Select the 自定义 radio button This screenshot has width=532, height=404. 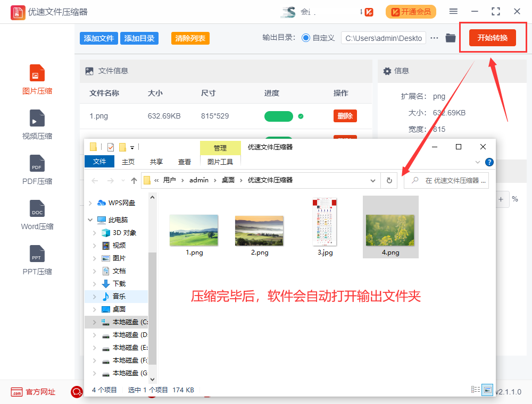point(306,38)
